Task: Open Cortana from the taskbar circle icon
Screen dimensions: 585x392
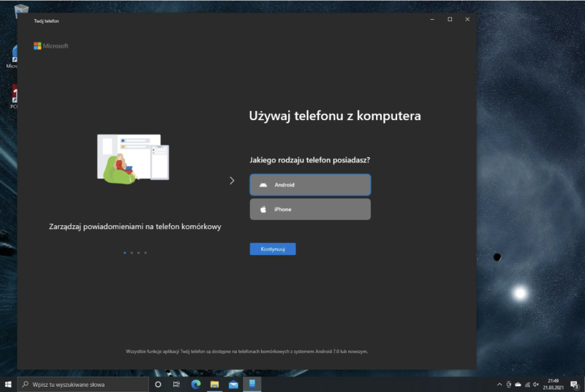Action: (158, 384)
